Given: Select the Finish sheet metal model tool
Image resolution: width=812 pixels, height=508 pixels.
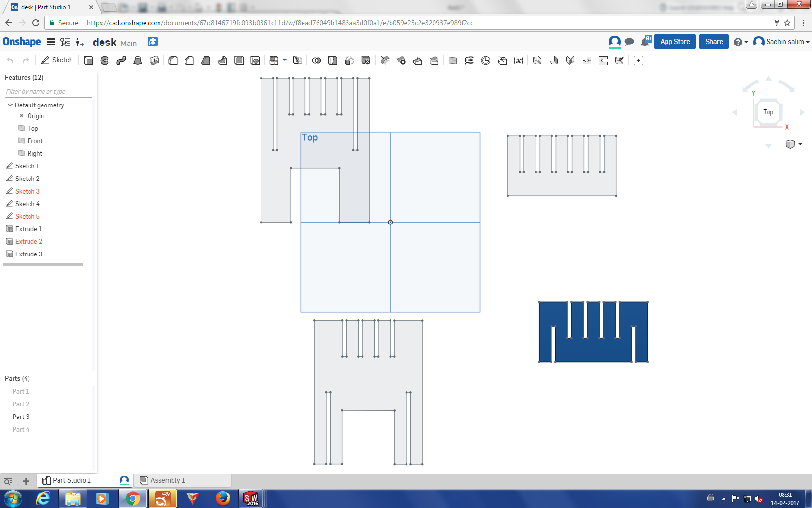Looking at the screenshot, I should click(620, 60).
